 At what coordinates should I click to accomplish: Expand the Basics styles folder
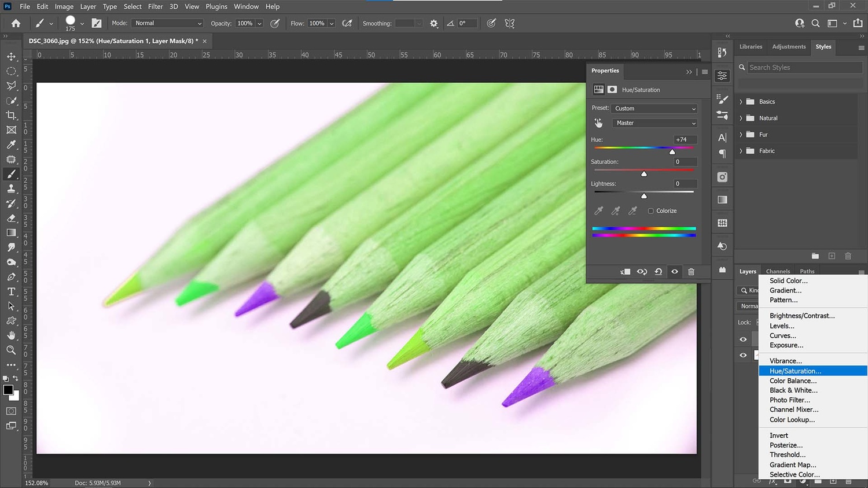tap(741, 102)
